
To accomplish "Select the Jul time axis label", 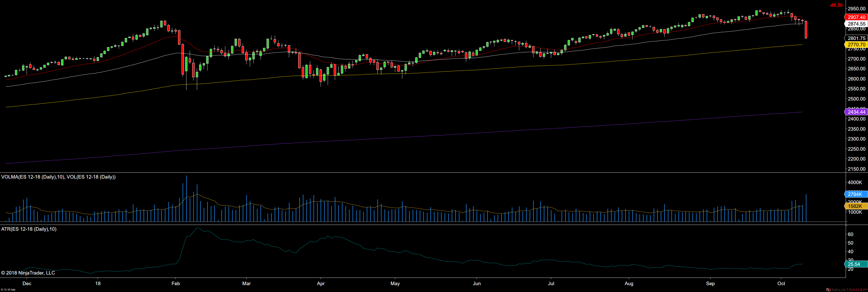I will pyautogui.click(x=551, y=284).
